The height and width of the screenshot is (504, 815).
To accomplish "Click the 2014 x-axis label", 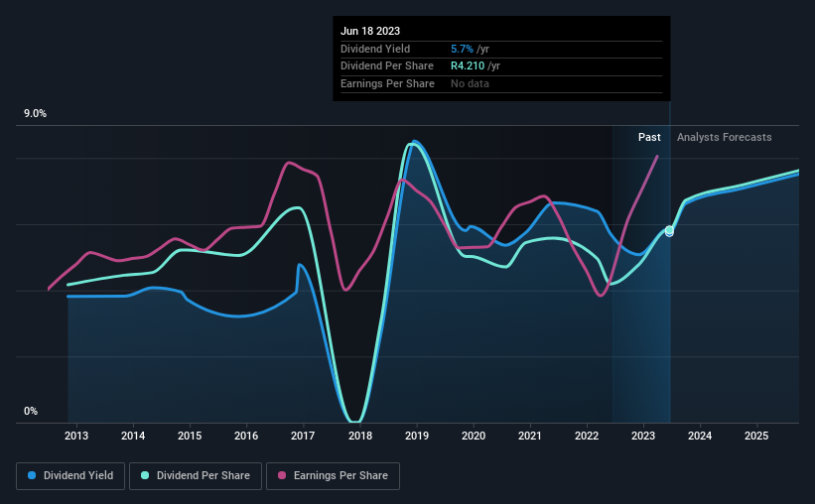I will 133,436.
